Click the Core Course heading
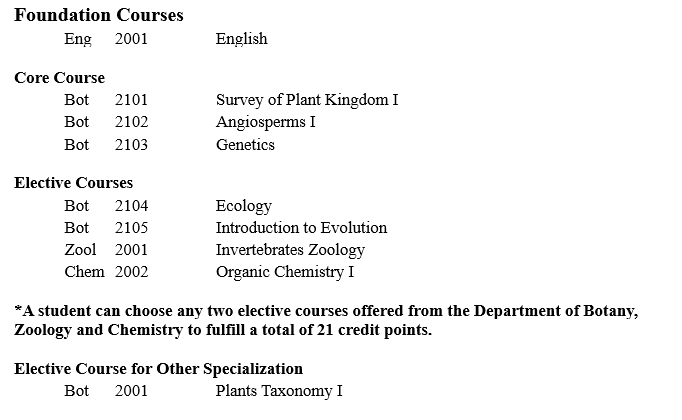The height and width of the screenshot is (420, 682). coord(59,78)
